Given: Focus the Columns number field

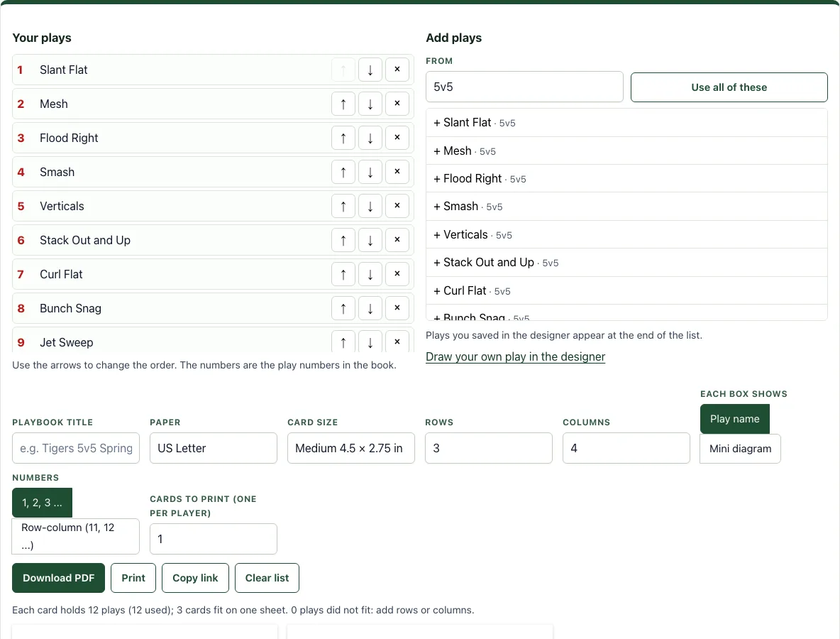Looking at the screenshot, I should click(626, 448).
